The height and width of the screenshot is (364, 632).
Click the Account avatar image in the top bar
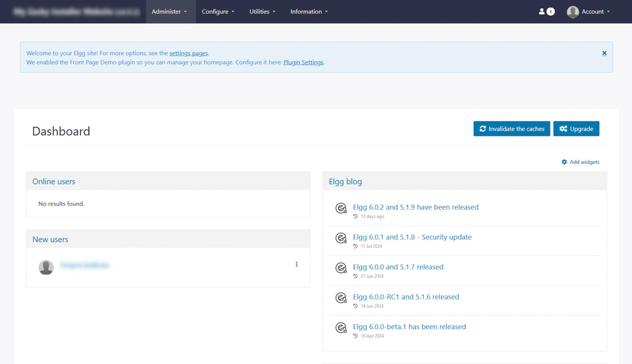[x=573, y=11]
